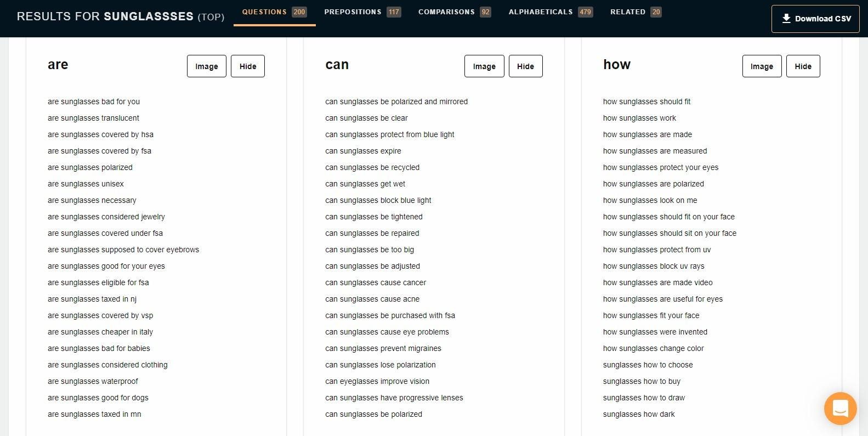Go to the Related tab
Screen dimensions: 868x436
tap(636, 12)
